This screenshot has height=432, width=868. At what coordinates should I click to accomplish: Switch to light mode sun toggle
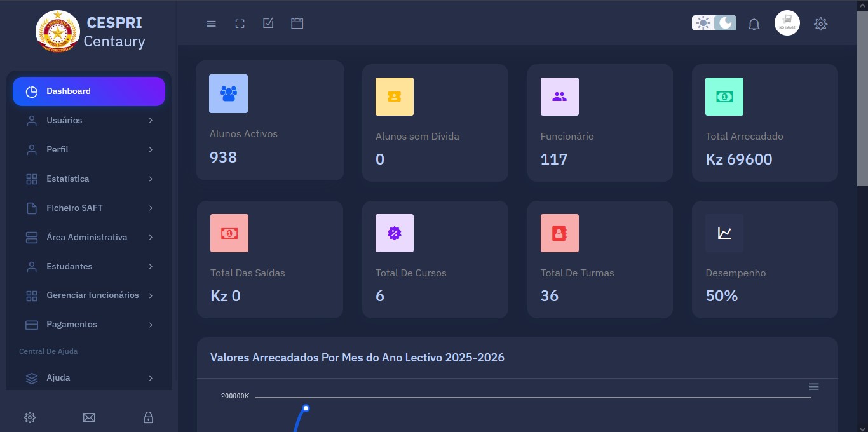[703, 24]
